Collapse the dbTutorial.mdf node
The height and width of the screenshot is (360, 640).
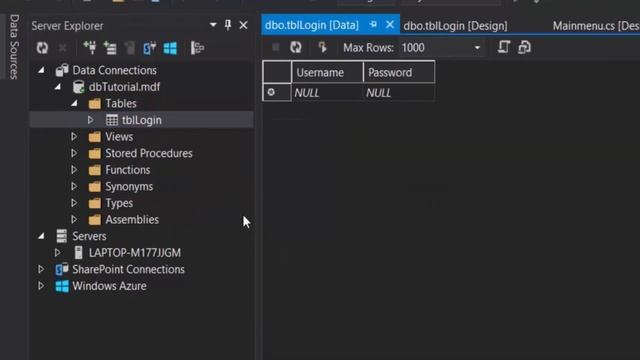coord(58,87)
